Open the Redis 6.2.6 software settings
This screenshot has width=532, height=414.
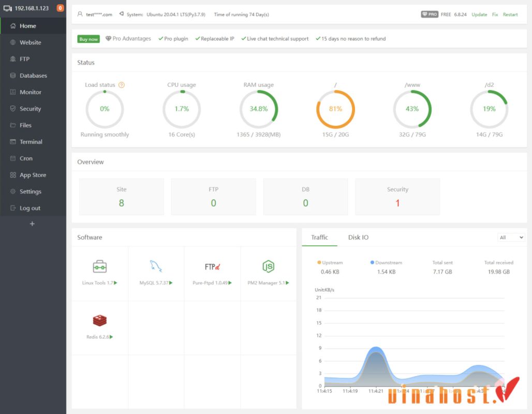click(x=99, y=321)
